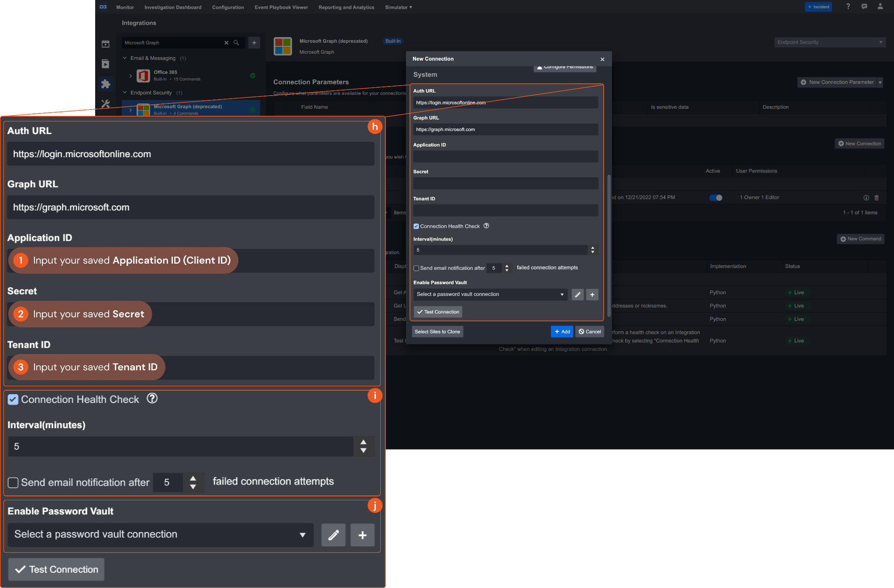The image size is (894, 588).
Task: Click the Microsoft Graph search field
Action: point(172,43)
